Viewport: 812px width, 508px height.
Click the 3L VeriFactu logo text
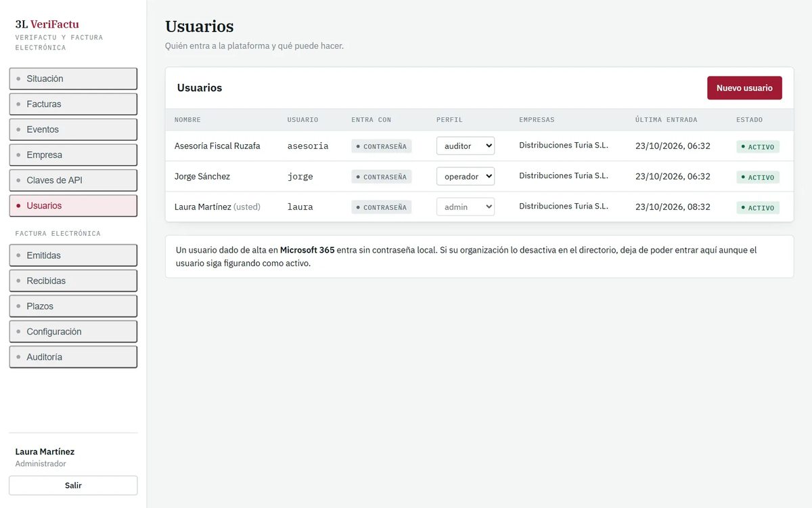(x=47, y=24)
